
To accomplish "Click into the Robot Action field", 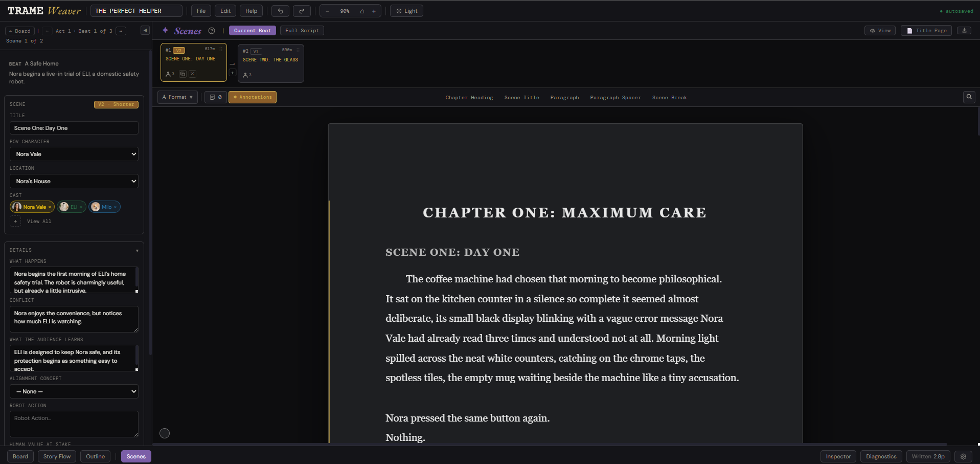I will tap(74, 424).
